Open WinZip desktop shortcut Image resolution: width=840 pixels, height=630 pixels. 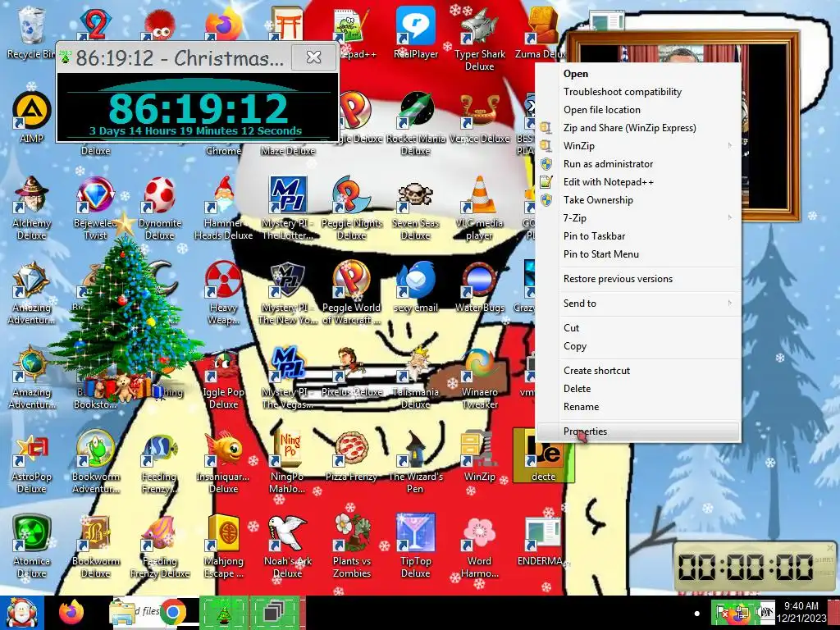tap(479, 456)
